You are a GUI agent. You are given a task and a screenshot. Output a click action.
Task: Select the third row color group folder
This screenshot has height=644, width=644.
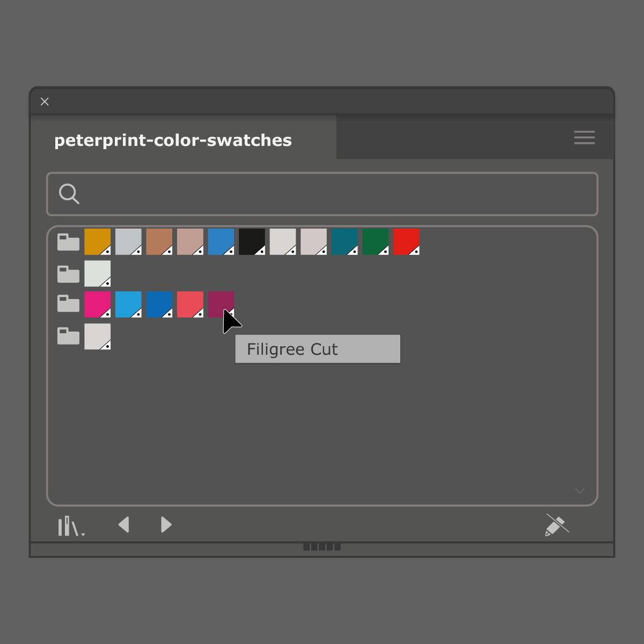click(68, 304)
